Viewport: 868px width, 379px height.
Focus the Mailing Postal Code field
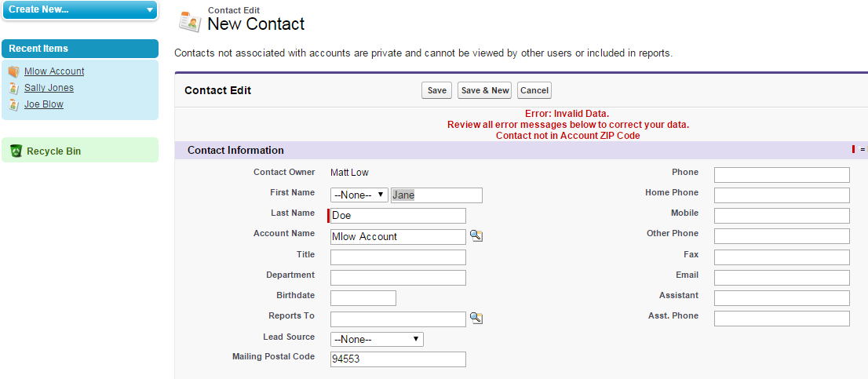pos(398,359)
